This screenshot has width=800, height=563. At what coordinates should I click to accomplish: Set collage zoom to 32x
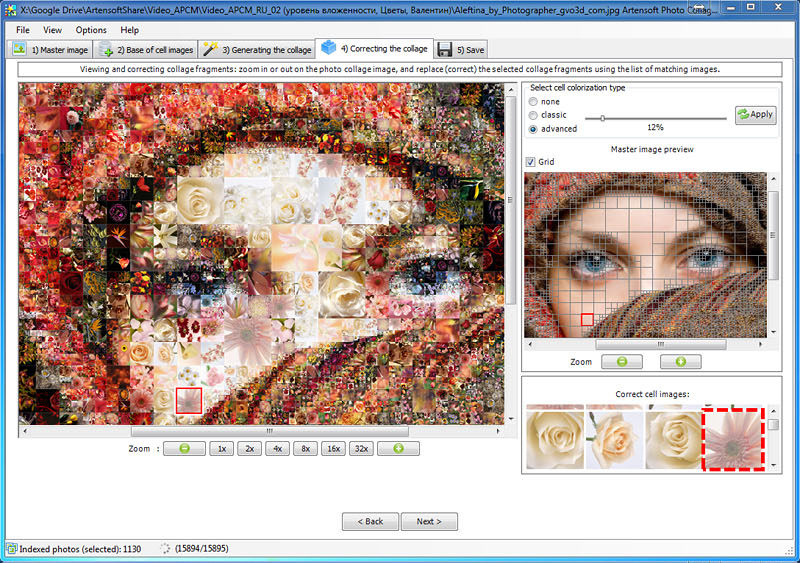pos(362,449)
